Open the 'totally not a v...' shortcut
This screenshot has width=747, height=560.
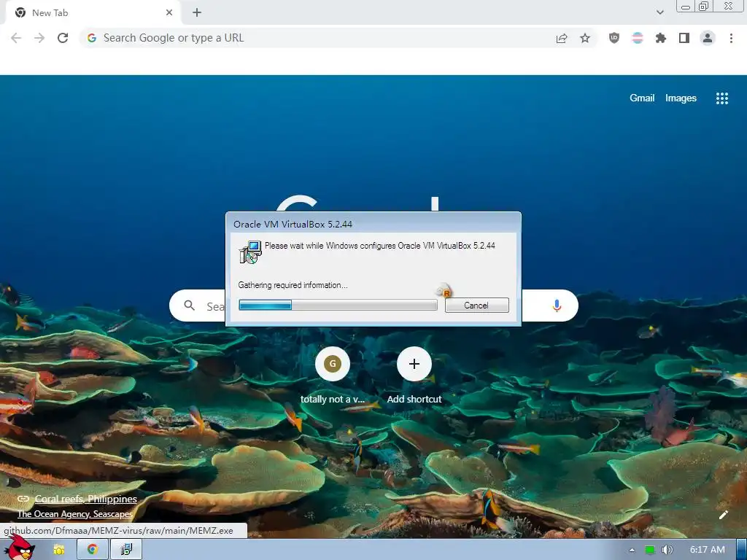(333, 376)
